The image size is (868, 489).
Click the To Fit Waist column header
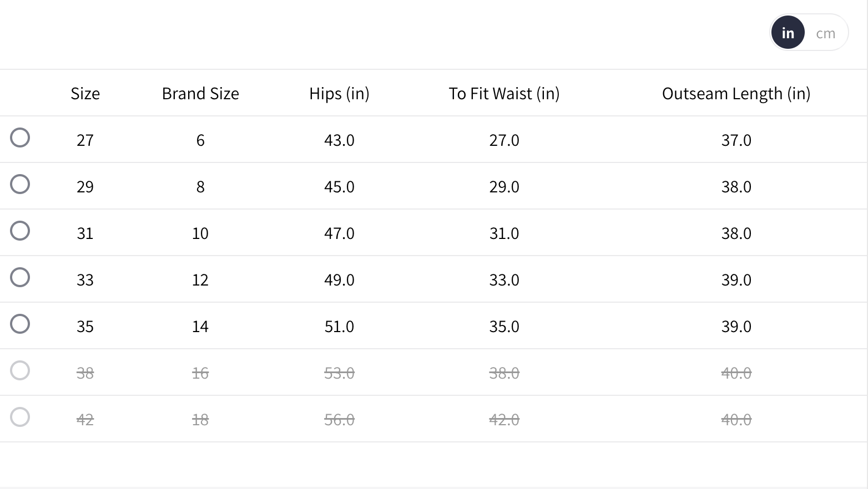point(504,94)
